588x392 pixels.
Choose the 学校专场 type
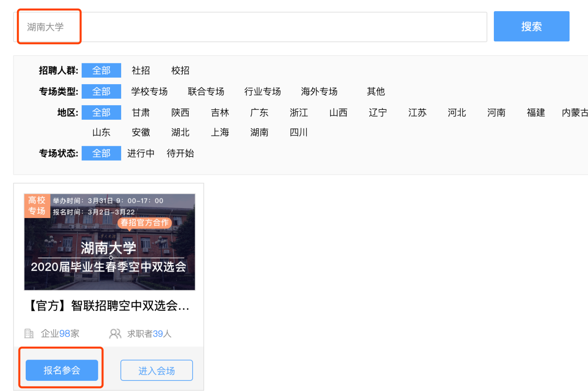tap(149, 91)
